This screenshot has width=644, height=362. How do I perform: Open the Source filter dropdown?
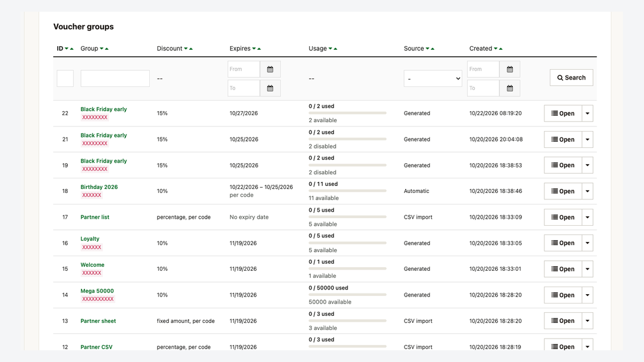point(433,78)
